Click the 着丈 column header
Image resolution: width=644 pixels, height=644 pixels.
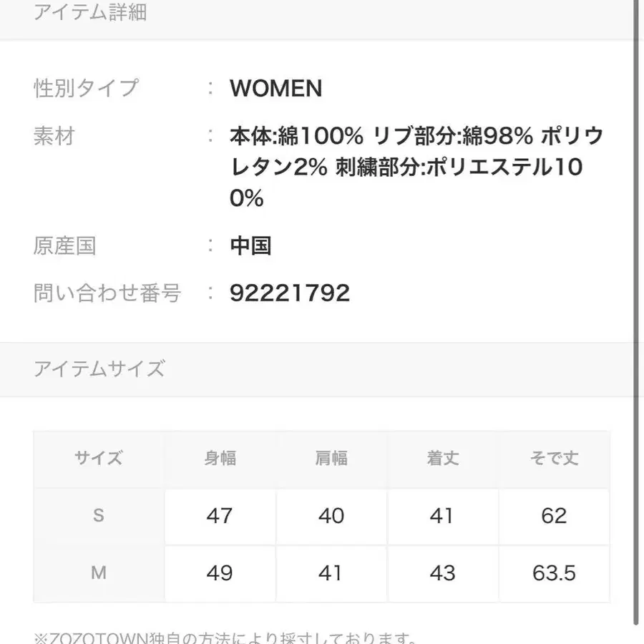click(x=443, y=459)
